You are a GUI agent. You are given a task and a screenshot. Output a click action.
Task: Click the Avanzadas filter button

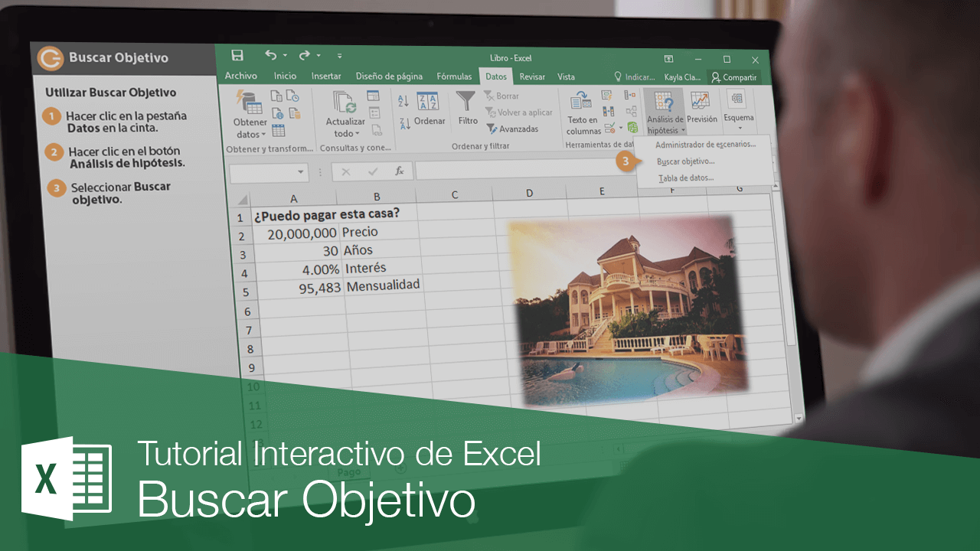[x=513, y=129]
